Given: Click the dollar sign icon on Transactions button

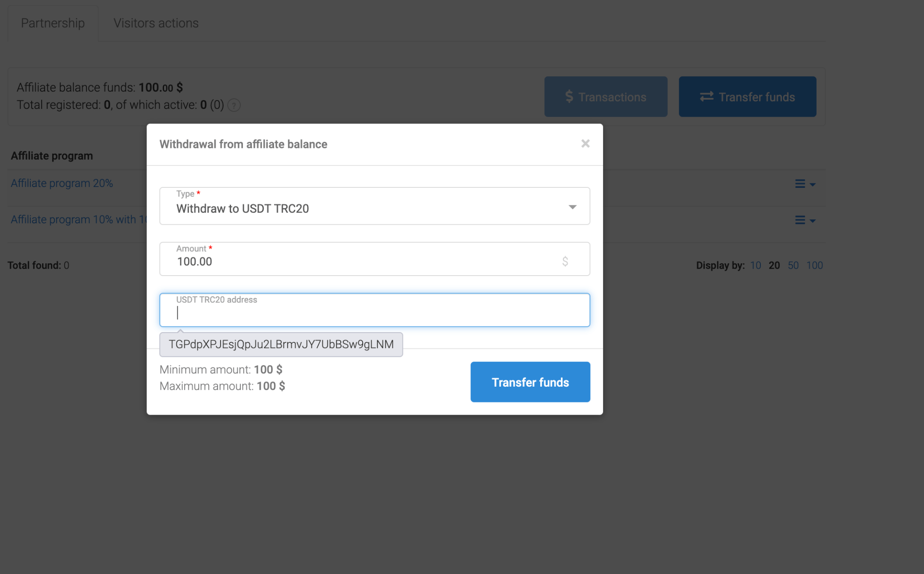Looking at the screenshot, I should [569, 97].
